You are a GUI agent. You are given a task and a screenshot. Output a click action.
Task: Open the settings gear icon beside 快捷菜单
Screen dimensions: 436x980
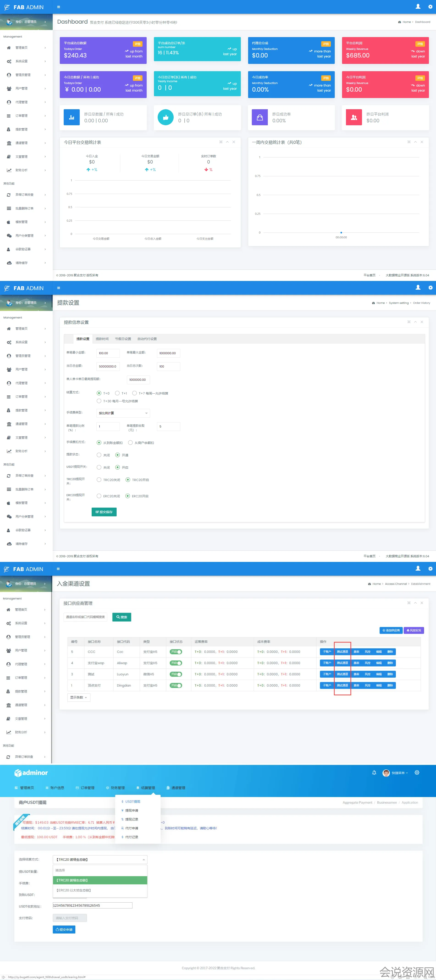(x=417, y=773)
